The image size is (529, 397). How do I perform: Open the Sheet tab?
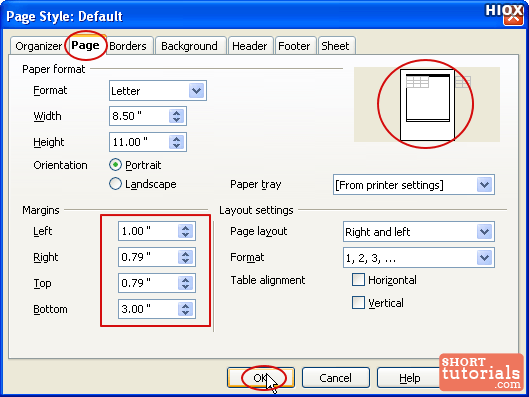click(335, 46)
